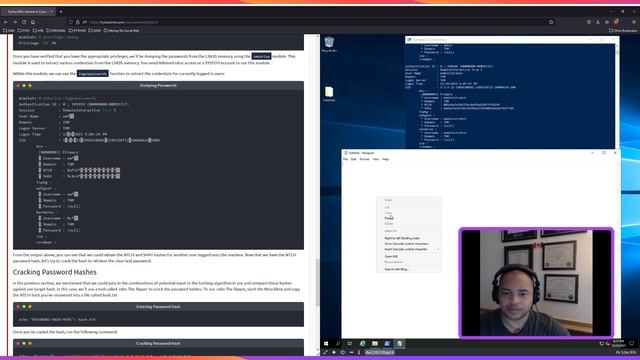Open File Explorer from the taskbar
Screen dimensions: 640x360
point(375,344)
